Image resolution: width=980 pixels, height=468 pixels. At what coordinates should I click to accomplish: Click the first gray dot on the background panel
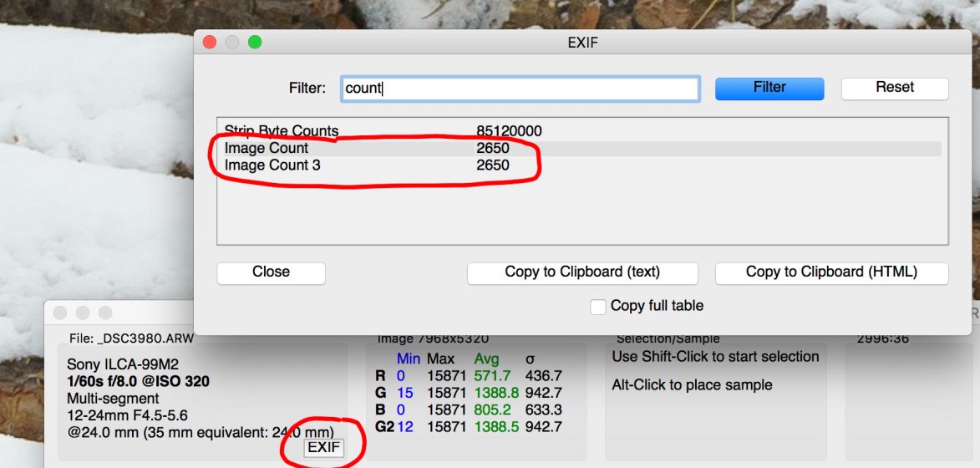pos(60,313)
